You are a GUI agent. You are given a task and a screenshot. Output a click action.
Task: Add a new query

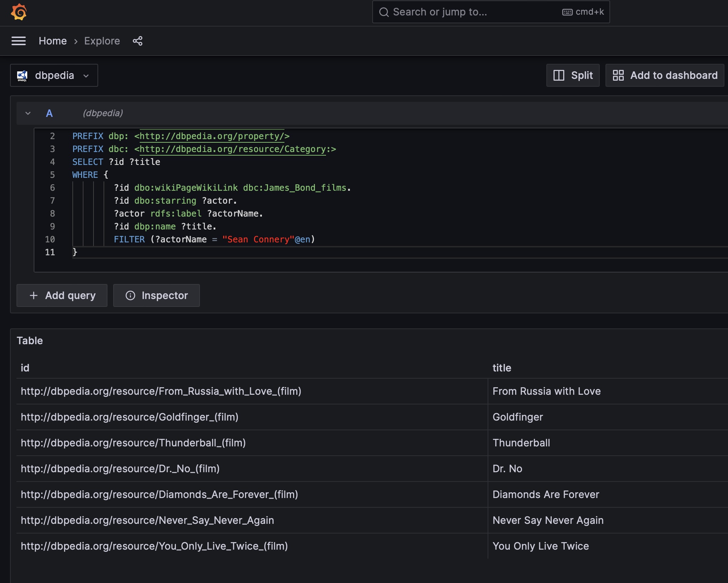[x=62, y=295]
